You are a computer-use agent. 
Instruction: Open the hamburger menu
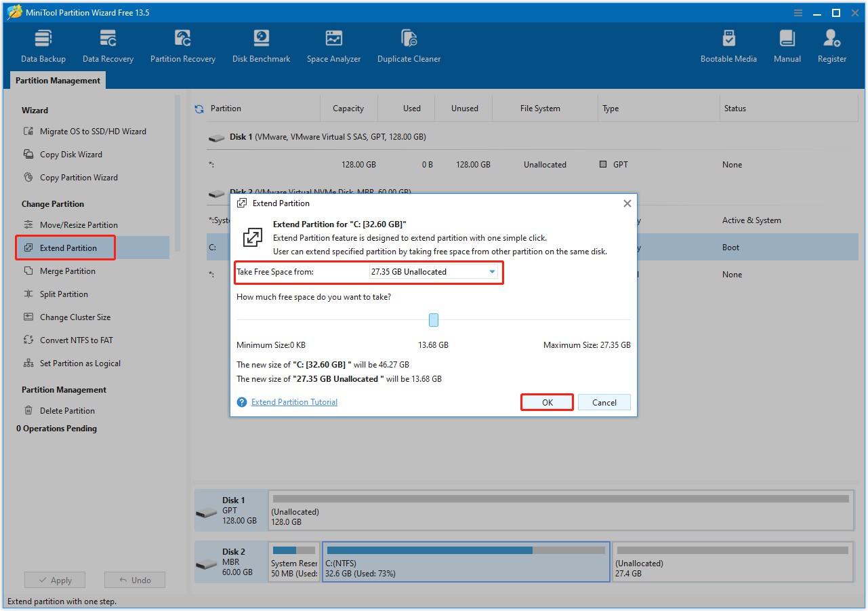pyautogui.click(x=798, y=12)
